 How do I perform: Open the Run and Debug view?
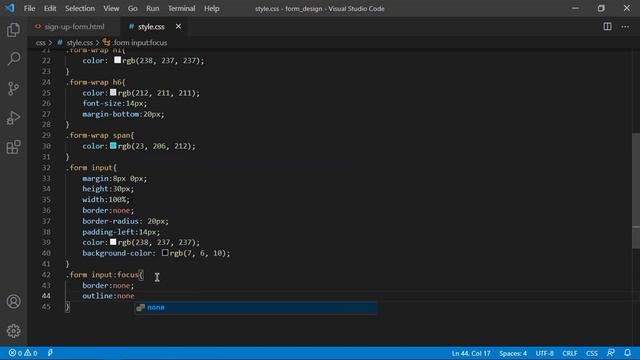pyautogui.click(x=13, y=118)
